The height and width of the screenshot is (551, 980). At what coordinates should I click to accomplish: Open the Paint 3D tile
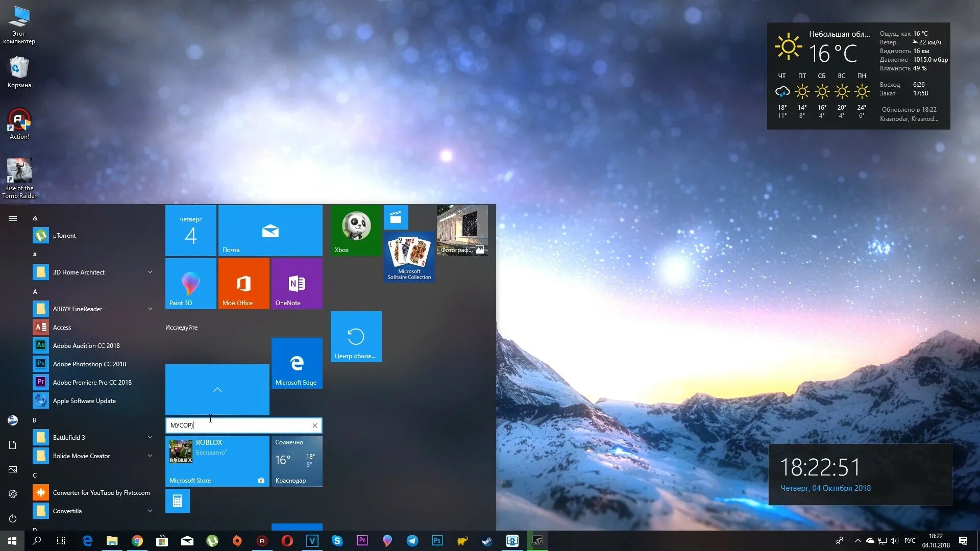[x=191, y=284]
